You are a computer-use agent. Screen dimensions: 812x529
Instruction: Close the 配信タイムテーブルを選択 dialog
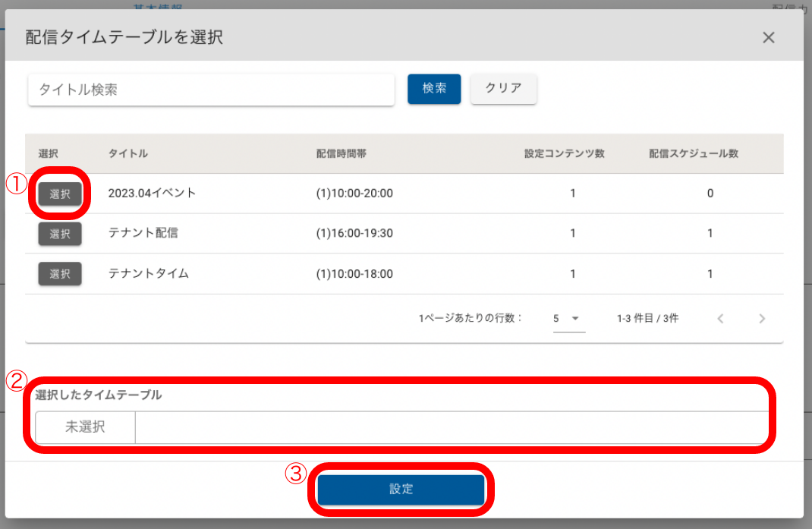tap(768, 38)
